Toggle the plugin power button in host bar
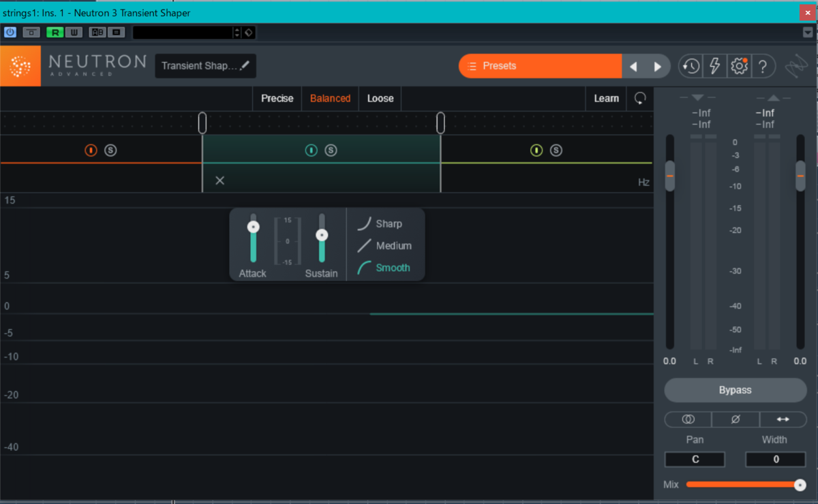The width and height of the screenshot is (818, 504). click(10, 32)
